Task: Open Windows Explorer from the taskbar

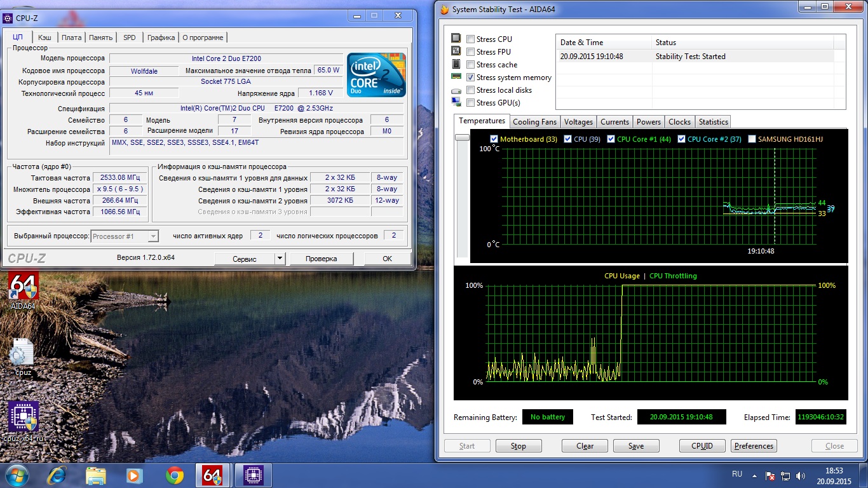Action: click(96, 475)
